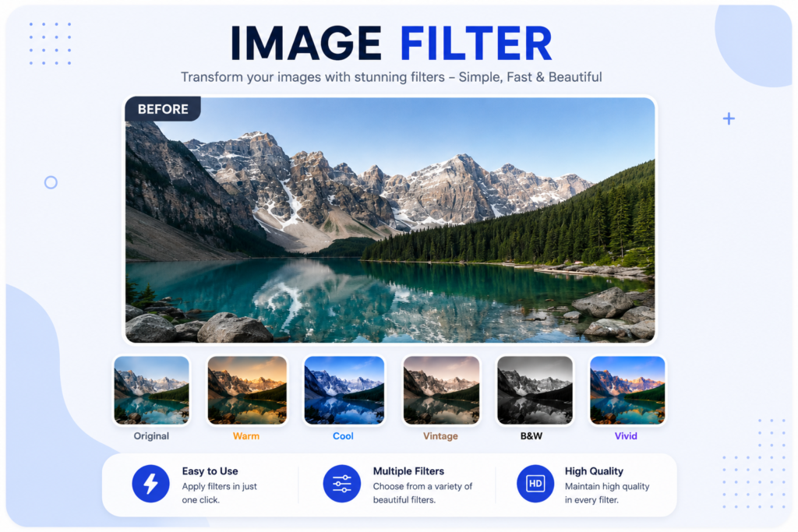Click the 'Transform your images' subtitle

[391, 77]
